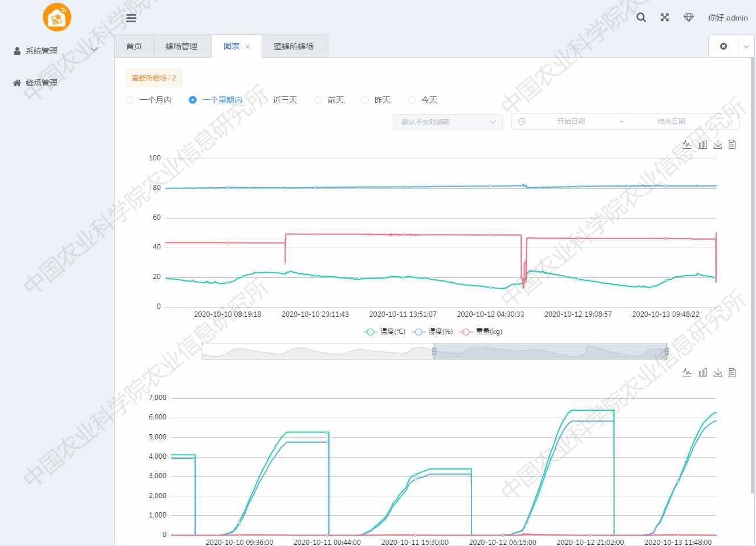This screenshot has height=546, width=756.
Task: Open the search magnifier icon
Action: [x=641, y=18]
